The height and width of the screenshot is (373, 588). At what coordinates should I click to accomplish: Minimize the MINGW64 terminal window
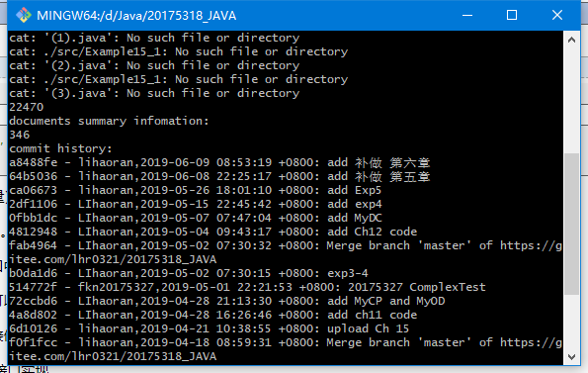tap(467, 16)
